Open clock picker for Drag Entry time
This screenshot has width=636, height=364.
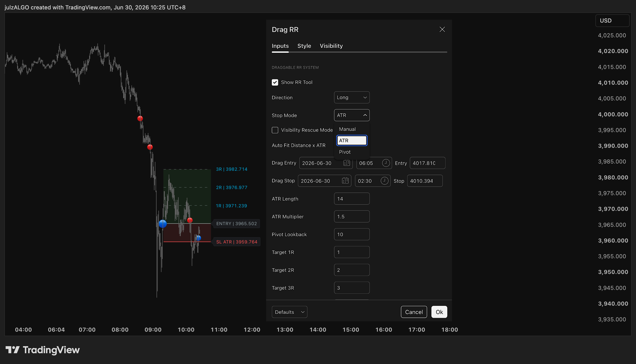coord(386,163)
